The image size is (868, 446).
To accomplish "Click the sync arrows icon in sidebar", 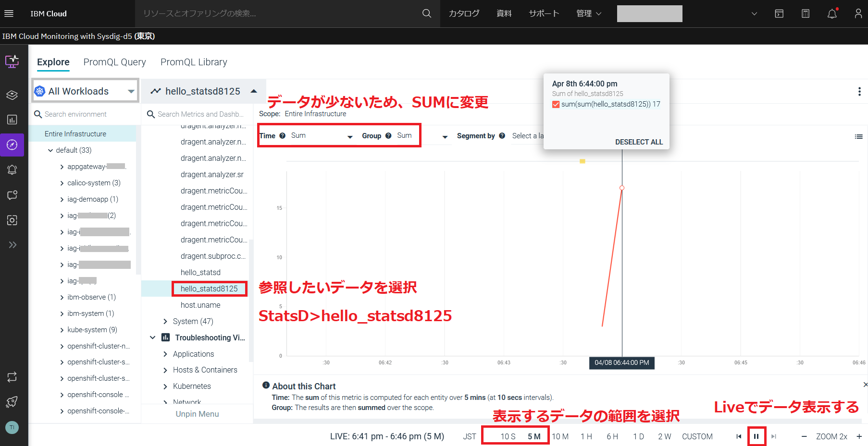I will click(12, 377).
